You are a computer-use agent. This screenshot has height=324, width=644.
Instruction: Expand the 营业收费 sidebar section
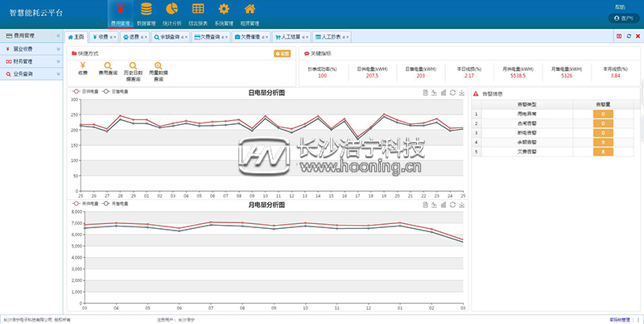pyautogui.click(x=31, y=48)
